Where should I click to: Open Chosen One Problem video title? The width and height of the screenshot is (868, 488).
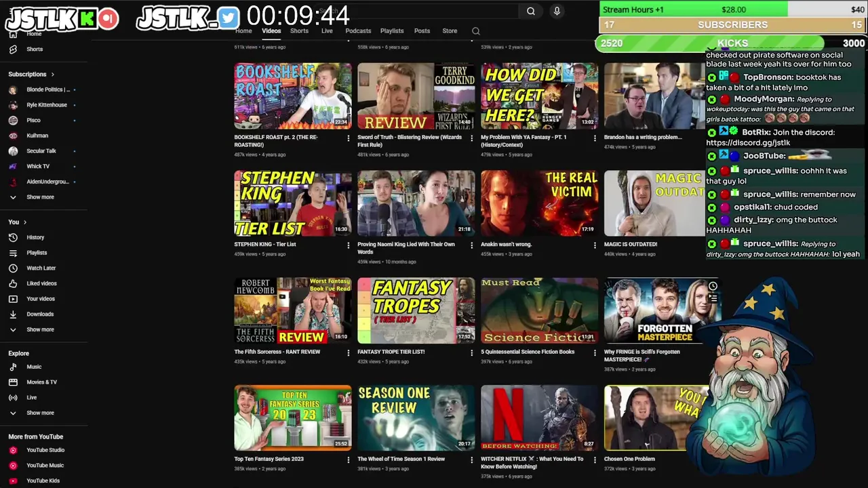(629, 459)
